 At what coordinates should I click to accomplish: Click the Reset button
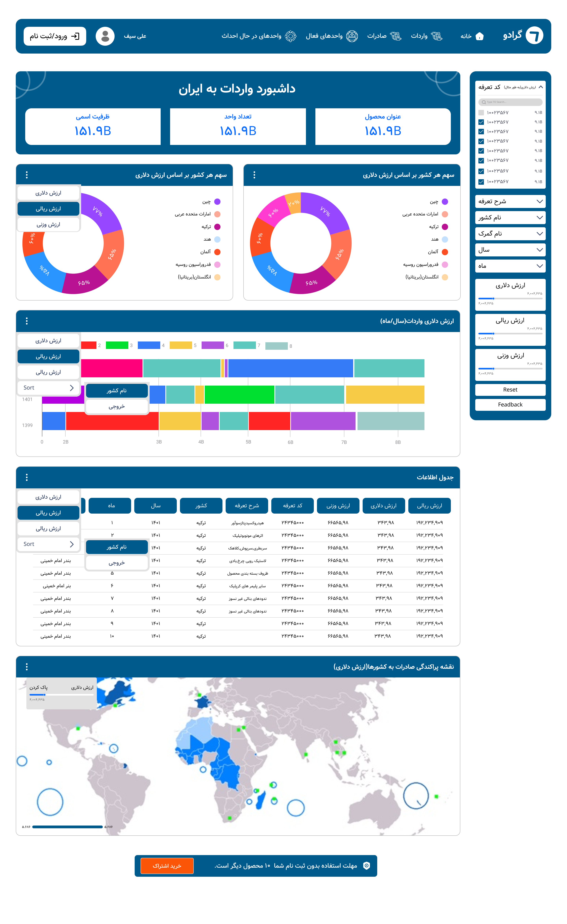510,390
